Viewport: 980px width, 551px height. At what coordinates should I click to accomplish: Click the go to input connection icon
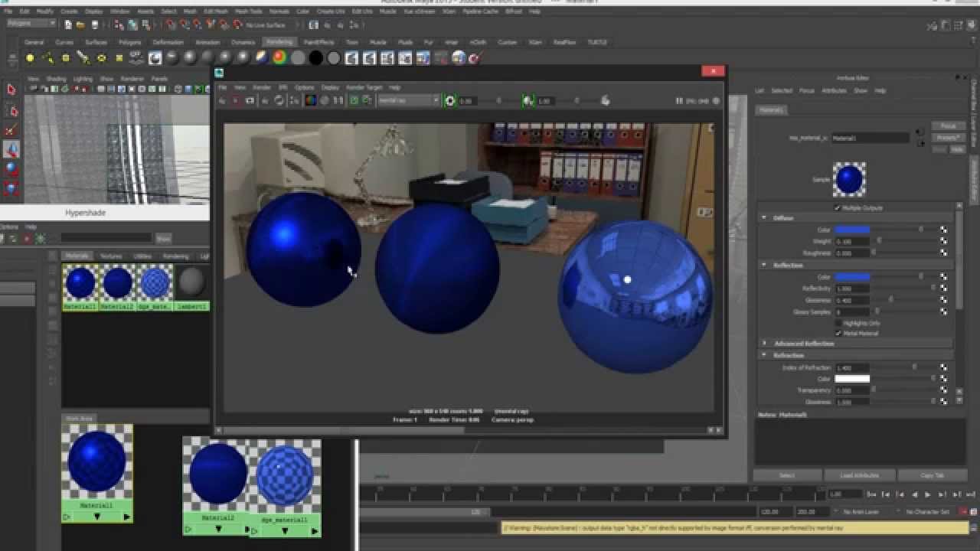(x=921, y=132)
